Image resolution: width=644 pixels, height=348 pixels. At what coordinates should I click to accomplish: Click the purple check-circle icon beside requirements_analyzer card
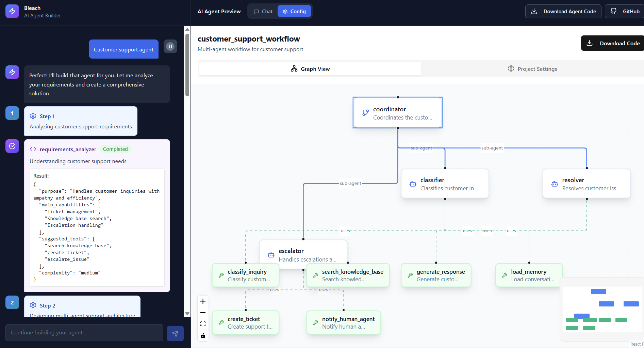coord(12,146)
